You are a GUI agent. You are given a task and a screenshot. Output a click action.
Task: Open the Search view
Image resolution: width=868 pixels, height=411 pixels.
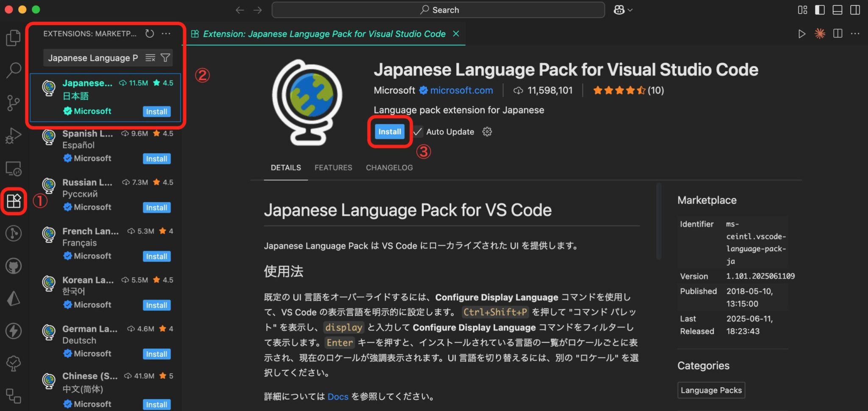point(14,69)
